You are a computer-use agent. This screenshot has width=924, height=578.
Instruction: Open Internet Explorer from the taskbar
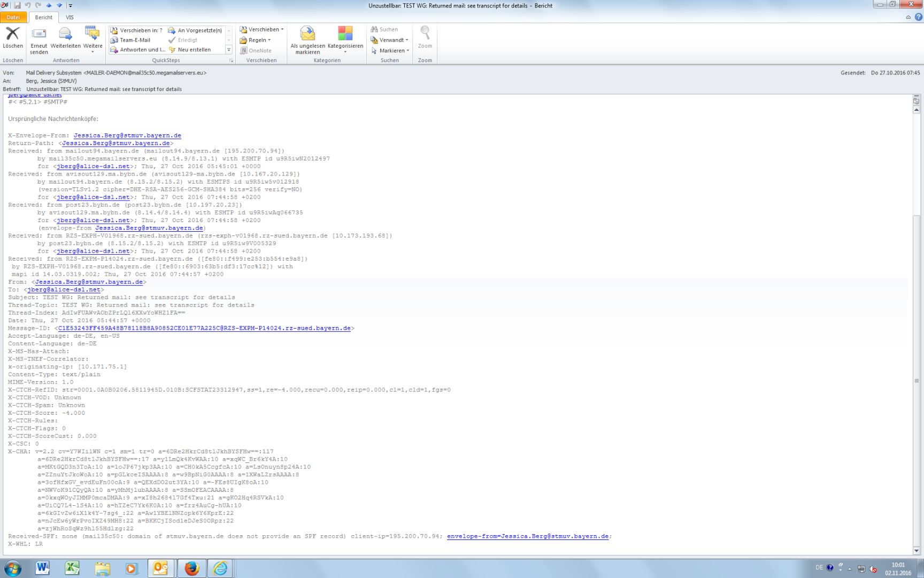point(221,568)
